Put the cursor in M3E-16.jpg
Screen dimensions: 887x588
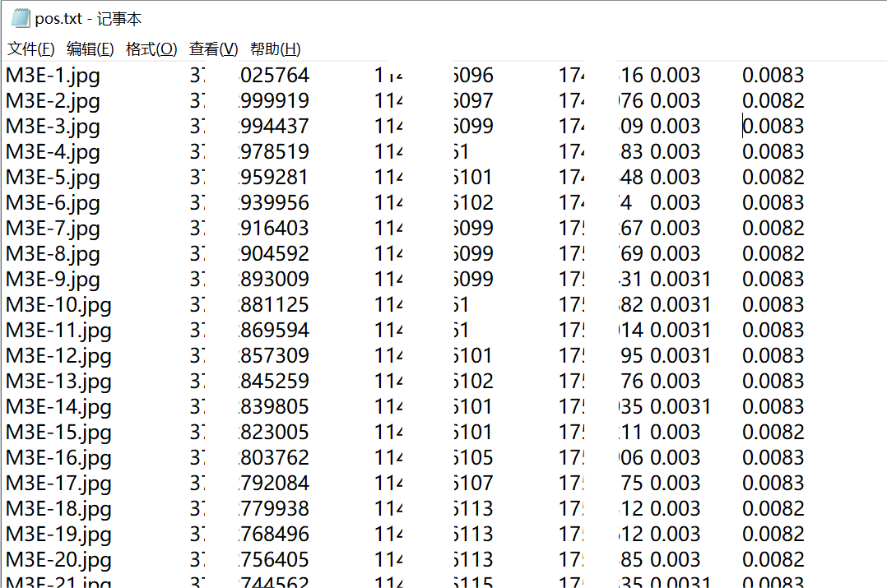pyautogui.click(x=58, y=458)
